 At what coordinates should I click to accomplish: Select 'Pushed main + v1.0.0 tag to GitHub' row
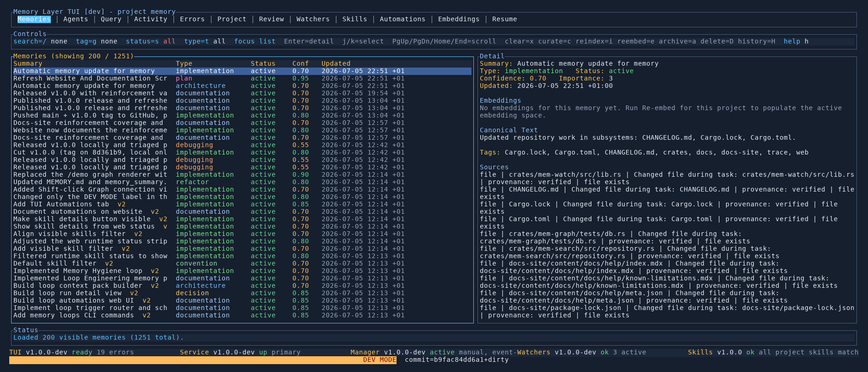[242, 115]
